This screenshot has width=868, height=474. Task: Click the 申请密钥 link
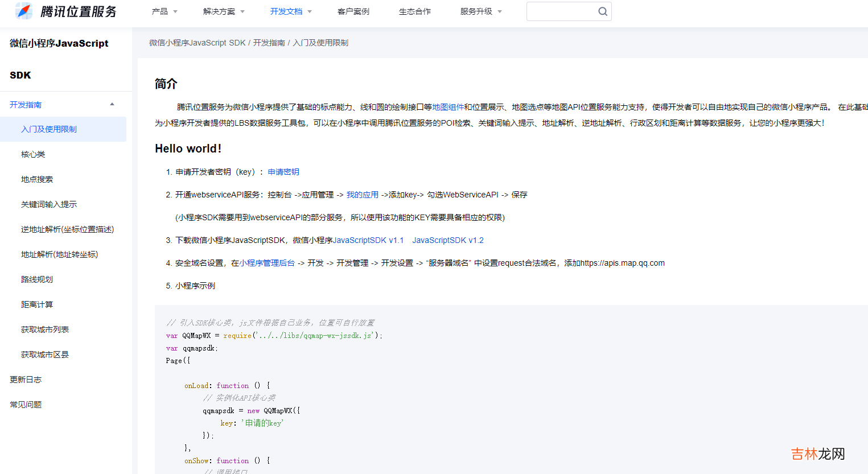pos(283,172)
